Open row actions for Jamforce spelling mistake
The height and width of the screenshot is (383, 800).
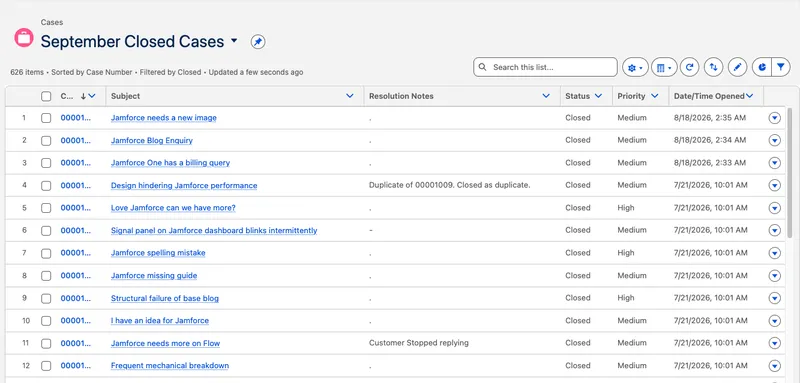[774, 253]
